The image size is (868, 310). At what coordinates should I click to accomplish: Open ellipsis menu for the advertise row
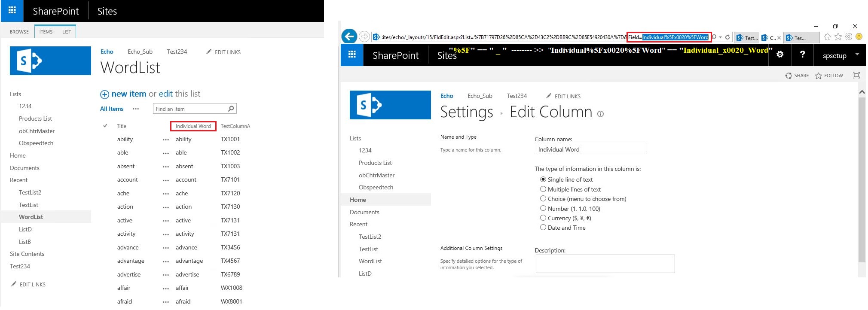point(166,275)
